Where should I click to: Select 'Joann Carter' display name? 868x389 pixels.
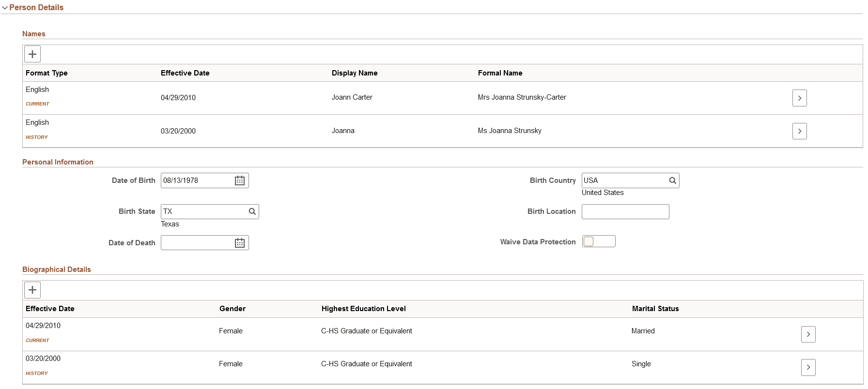[x=352, y=97]
